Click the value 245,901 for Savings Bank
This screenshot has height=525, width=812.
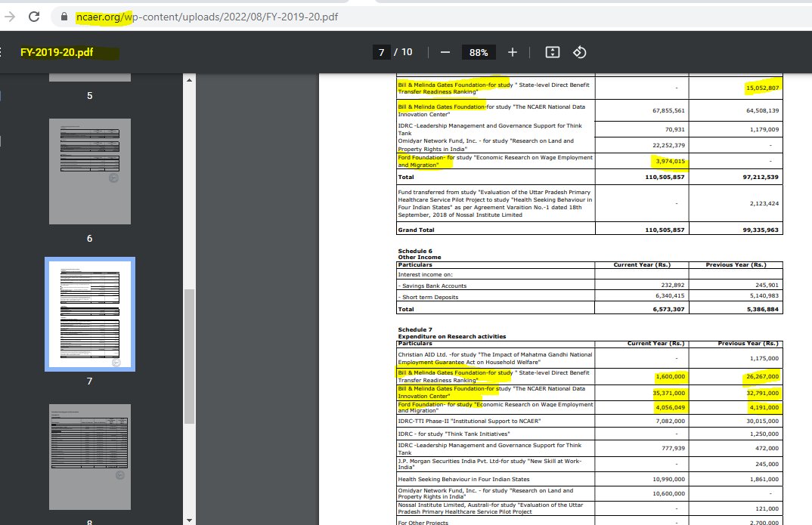[767, 285]
